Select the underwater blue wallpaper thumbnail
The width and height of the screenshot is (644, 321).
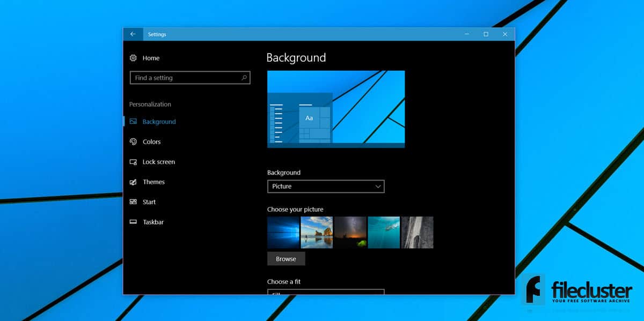coord(383,233)
